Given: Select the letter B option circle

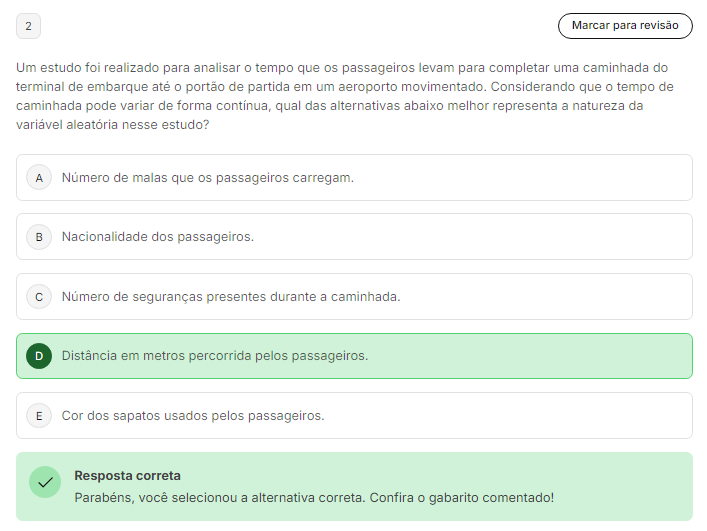Looking at the screenshot, I should pos(39,237).
